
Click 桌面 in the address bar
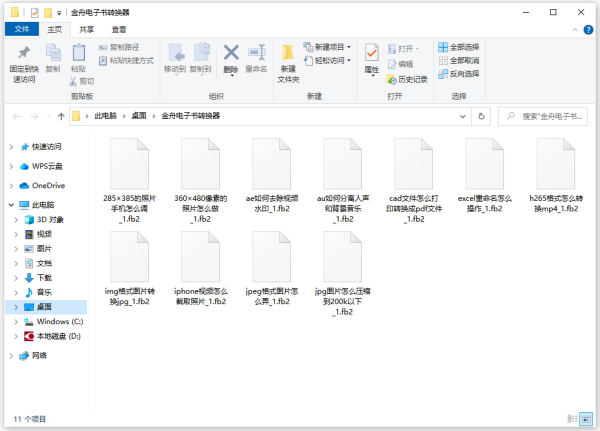[139, 116]
